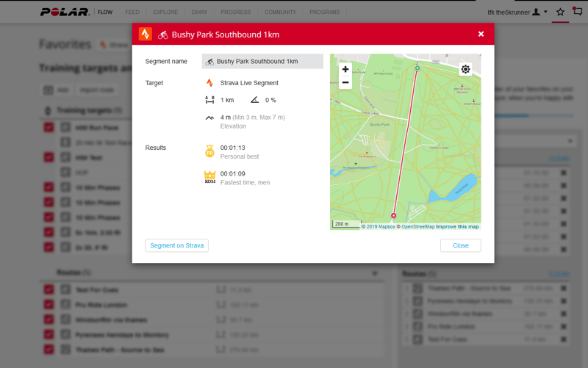Open Segment on Strava

pyautogui.click(x=176, y=245)
